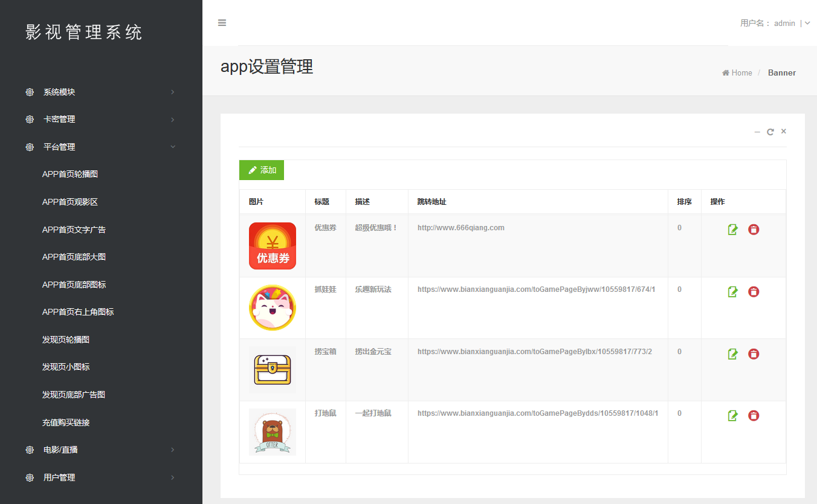Select 发现页小图标 in the sidebar
Viewport: 817px width, 504px height.
(x=66, y=367)
